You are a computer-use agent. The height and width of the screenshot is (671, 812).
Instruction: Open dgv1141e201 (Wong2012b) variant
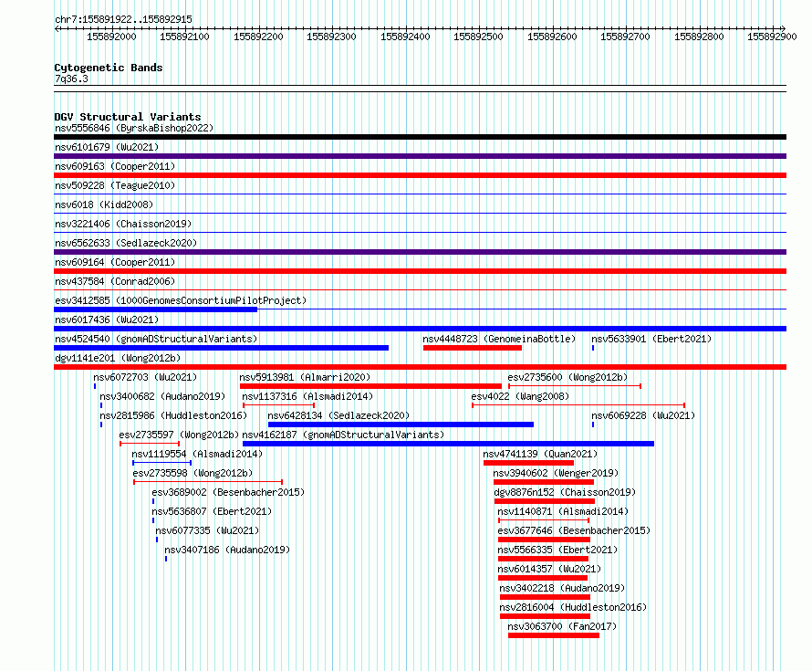(118, 358)
